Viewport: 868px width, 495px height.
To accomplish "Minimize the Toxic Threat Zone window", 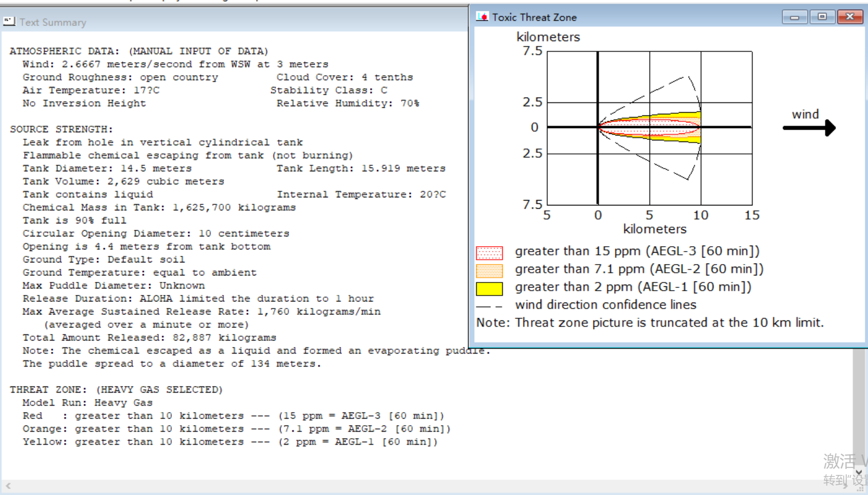I will click(795, 17).
